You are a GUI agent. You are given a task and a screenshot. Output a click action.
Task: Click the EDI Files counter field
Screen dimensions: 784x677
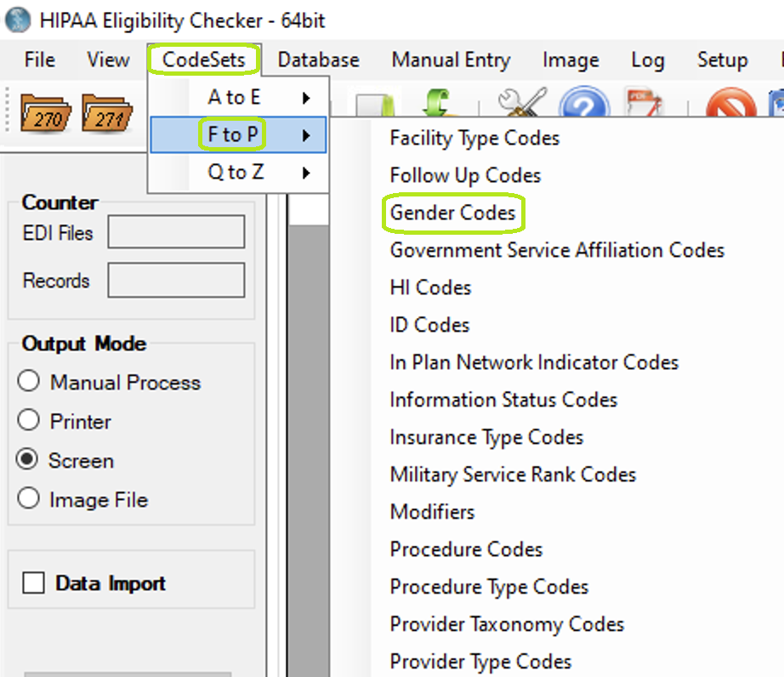[x=177, y=232]
